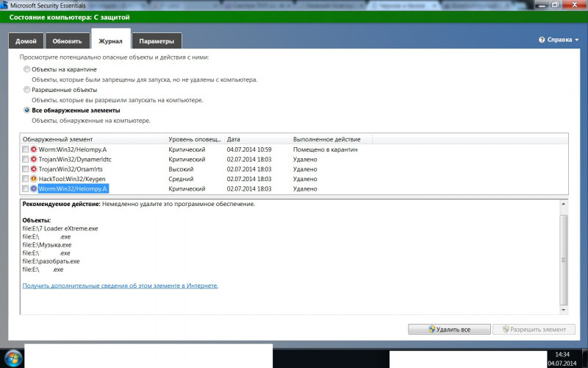Click the red alert icon of the 04.07.2014 Helompy.A row
This screenshot has width=588, height=368.
point(34,149)
